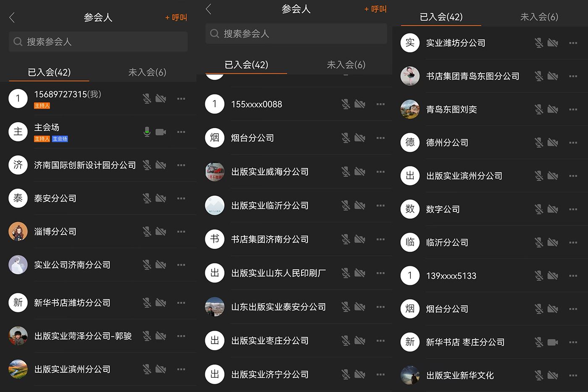Click the muted mic icon for 淄博分公司
Screen dimensions: 588x392
tap(147, 232)
